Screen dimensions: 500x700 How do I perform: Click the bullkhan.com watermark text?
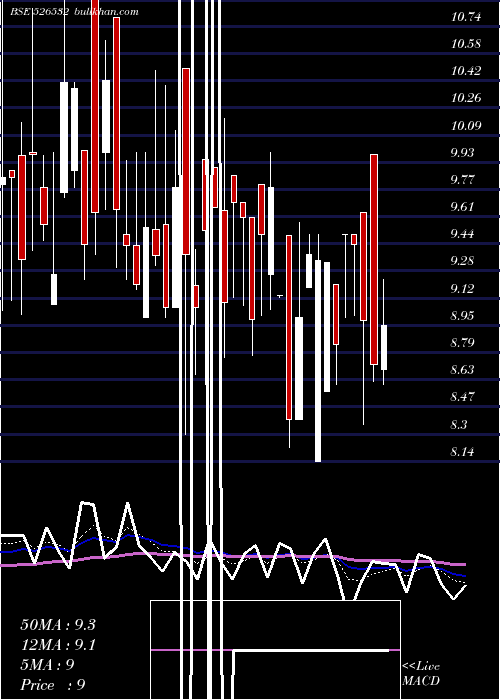[x=105, y=12]
